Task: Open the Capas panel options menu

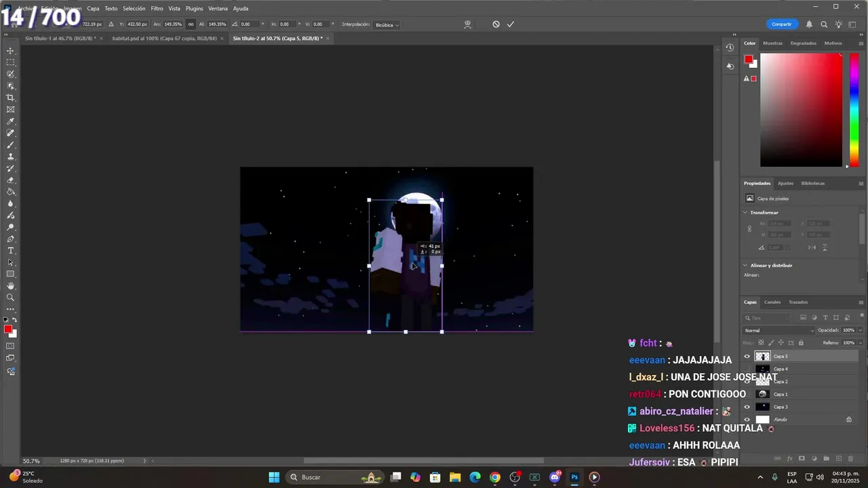Action: [x=861, y=302]
